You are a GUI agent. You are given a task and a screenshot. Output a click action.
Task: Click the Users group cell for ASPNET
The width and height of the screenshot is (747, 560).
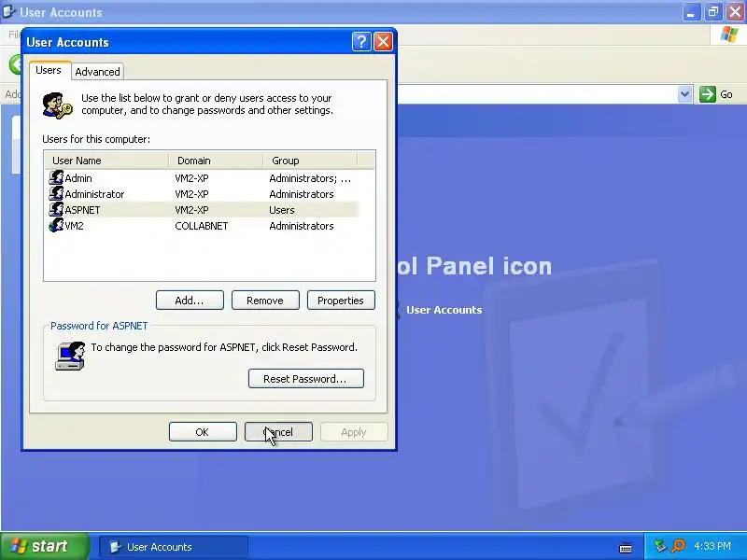(282, 210)
